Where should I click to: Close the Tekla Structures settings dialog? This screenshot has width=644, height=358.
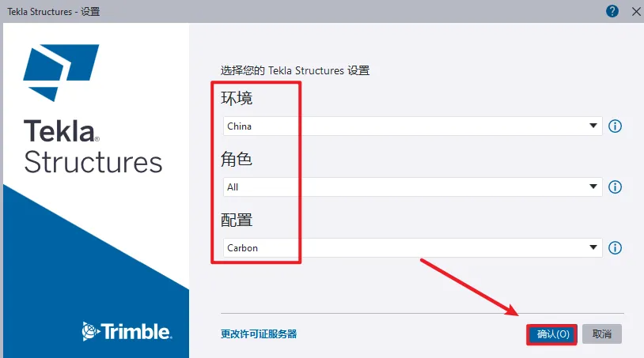click(x=636, y=12)
